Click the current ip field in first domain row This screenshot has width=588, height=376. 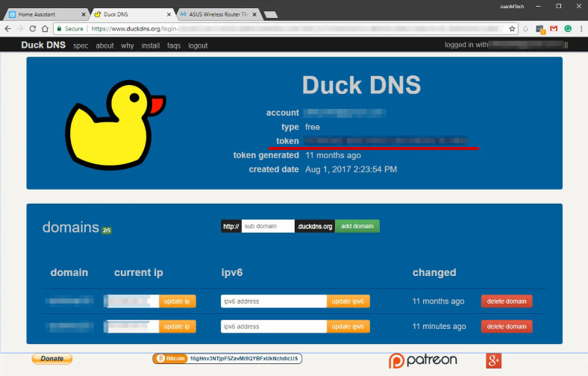coord(131,301)
